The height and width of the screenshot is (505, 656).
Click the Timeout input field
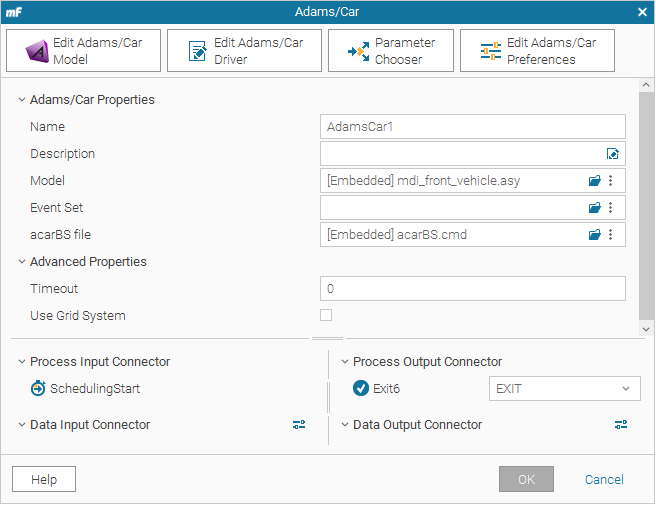point(473,289)
